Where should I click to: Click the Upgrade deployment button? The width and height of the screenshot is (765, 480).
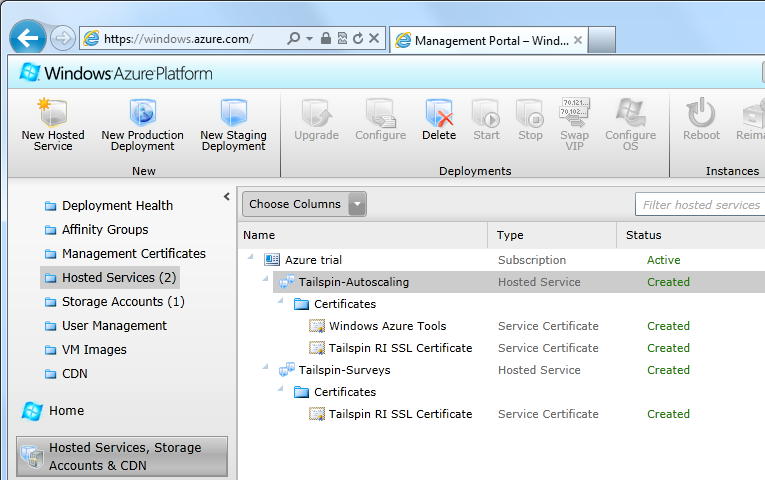pyautogui.click(x=316, y=120)
